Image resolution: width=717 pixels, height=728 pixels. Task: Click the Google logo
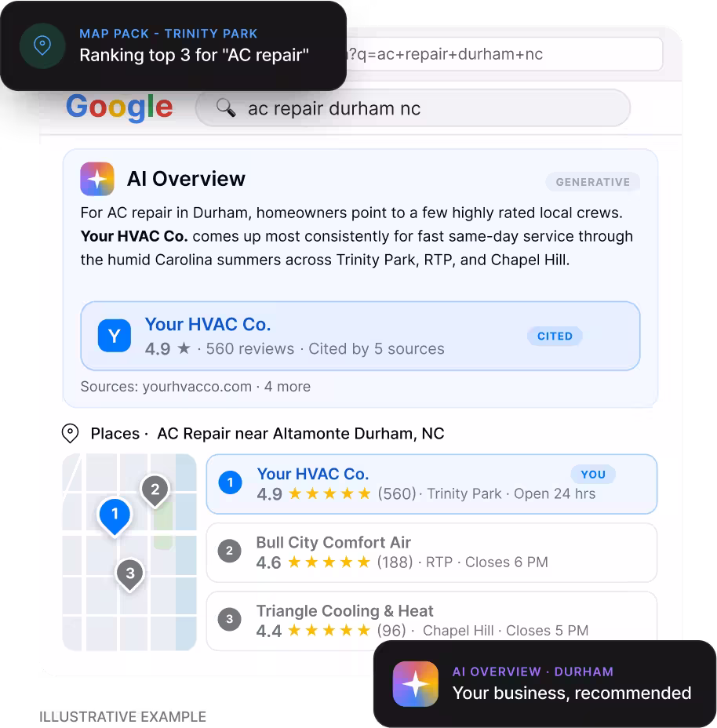click(x=119, y=107)
